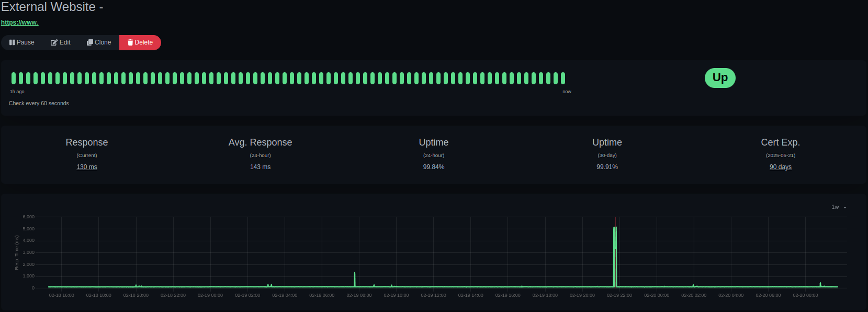Click the 02-20 08:00 axis label
This screenshot has width=868, height=312.
[805, 295]
